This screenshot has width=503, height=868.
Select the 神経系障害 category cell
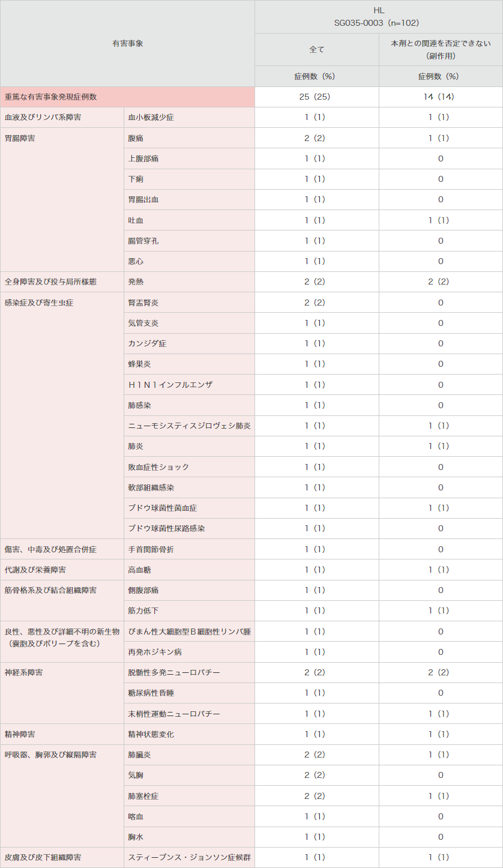coord(62,693)
